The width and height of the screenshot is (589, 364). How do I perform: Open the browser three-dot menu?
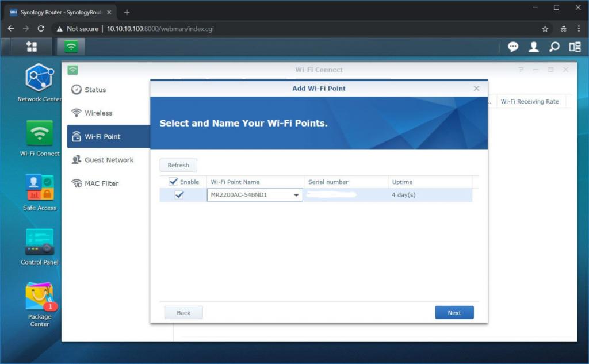tap(579, 29)
